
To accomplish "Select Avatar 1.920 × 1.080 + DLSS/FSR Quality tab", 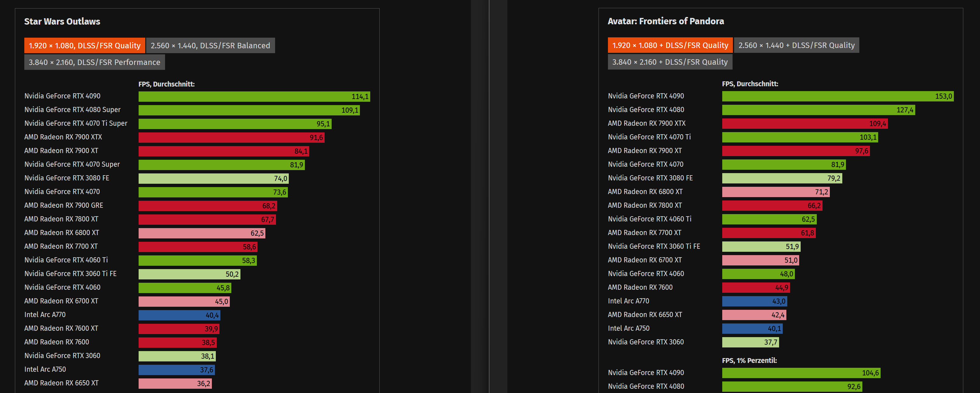I will 670,45.
